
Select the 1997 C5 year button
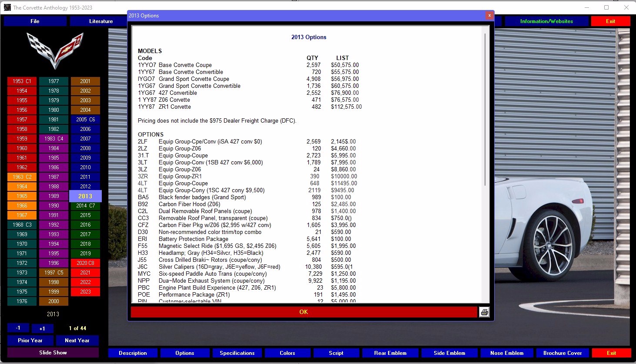point(54,273)
